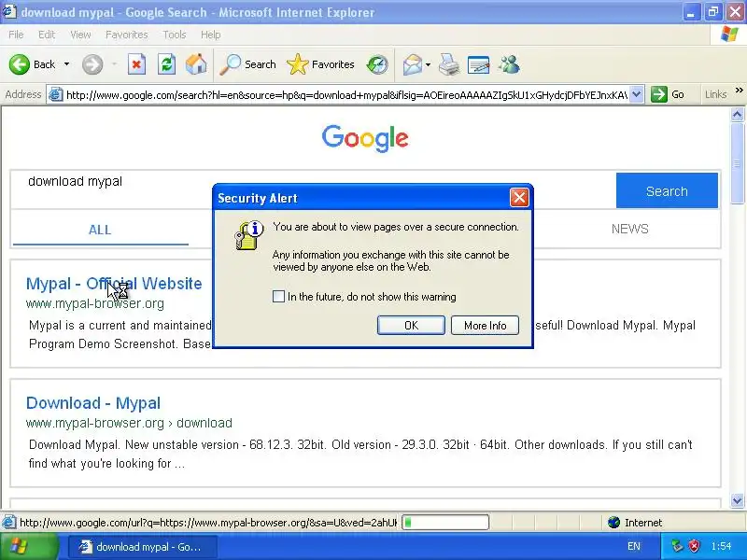Click the page icon beside the address URL
Viewport: 747px width, 560px height.
pyautogui.click(x=56, y=95)
